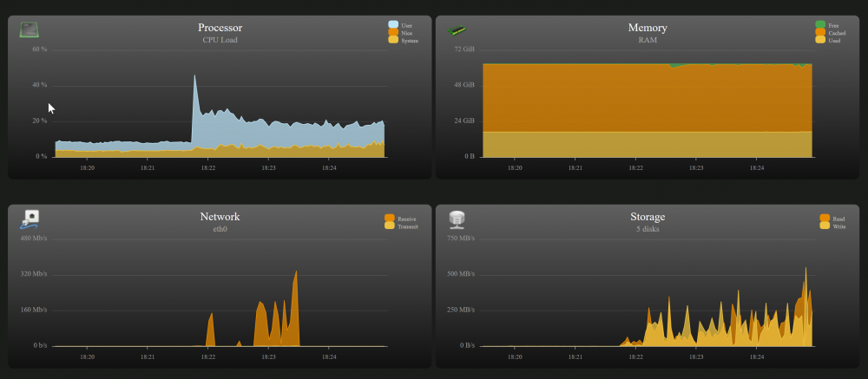Click the Network ethernet adapter icon

pyautogui.click(x=30, y=219)
